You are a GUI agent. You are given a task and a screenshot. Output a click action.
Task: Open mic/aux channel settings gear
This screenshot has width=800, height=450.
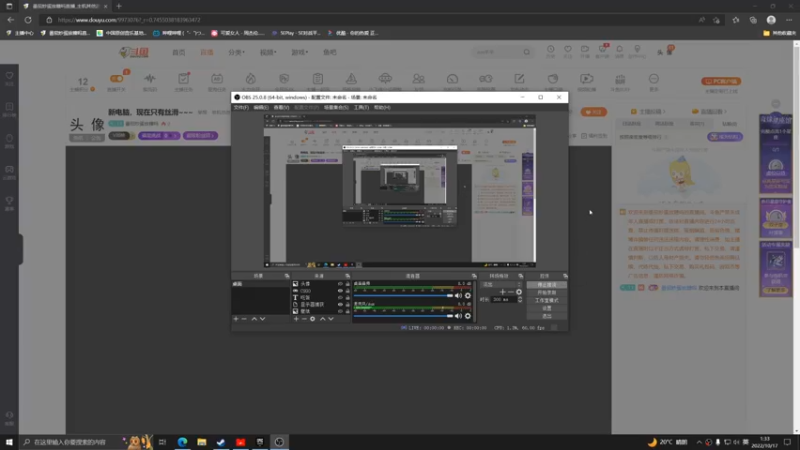click(468, 316)
